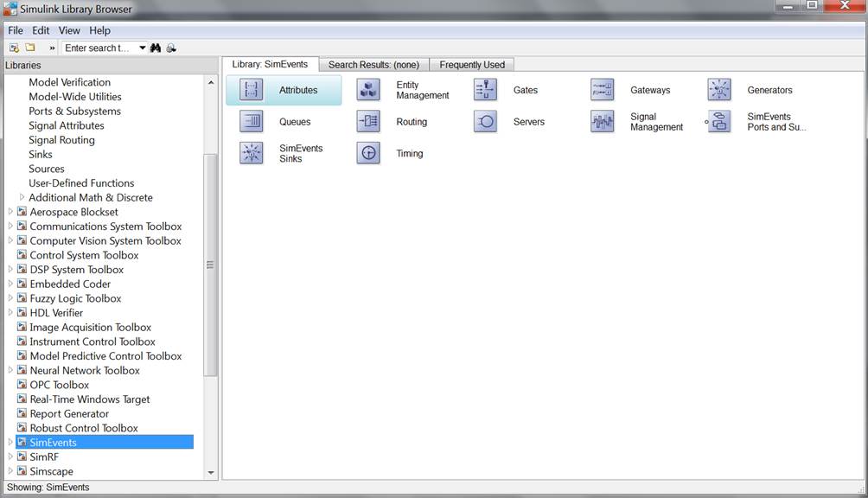
Task: Open the Gates library icon
Action: pos(486,90)
